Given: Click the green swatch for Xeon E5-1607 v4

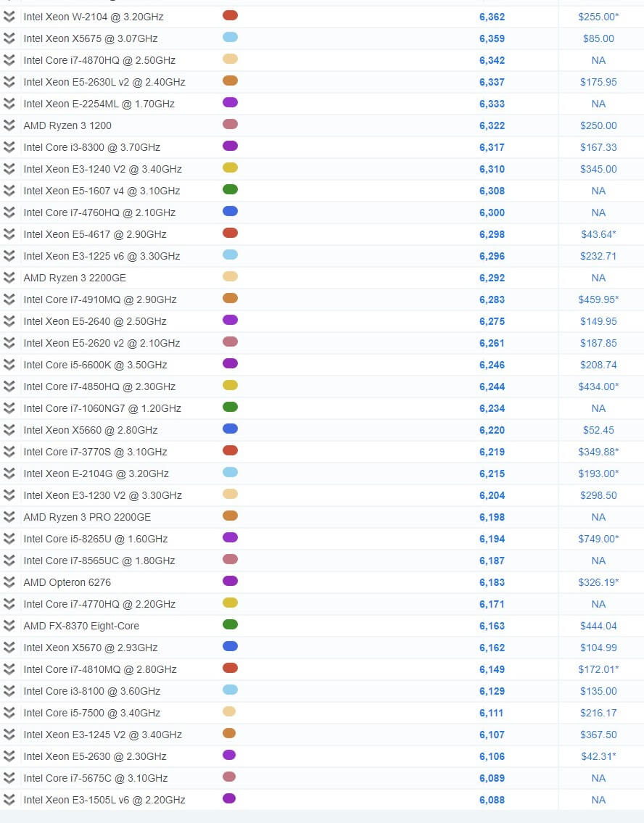Looking at the screenshot, I should pyautogui.click(x=230, y=189).
